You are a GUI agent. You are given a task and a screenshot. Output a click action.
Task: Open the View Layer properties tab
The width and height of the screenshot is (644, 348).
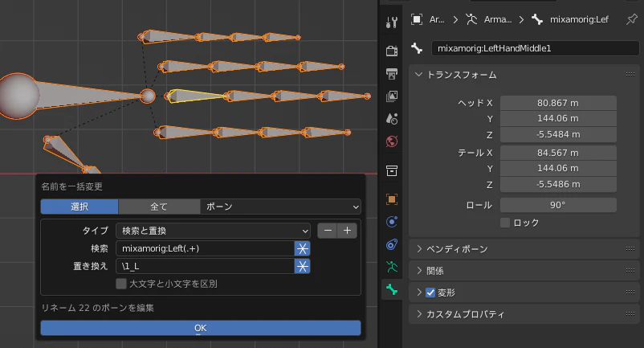[391, 96]
